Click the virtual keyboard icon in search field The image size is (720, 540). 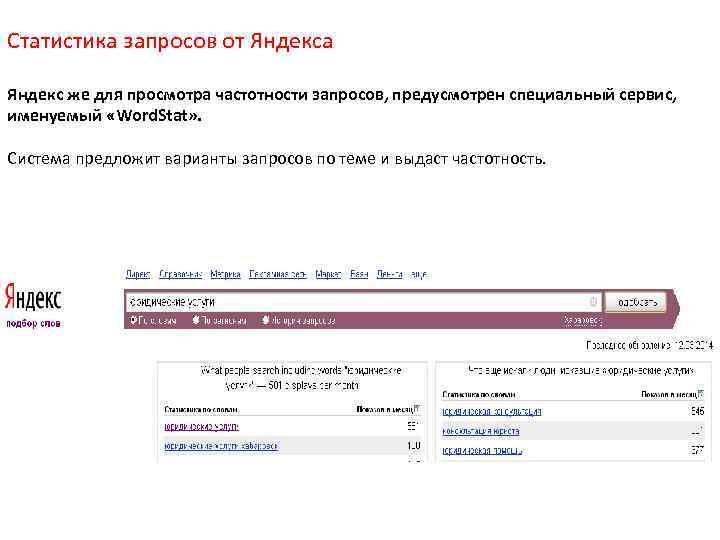[593, 302]
